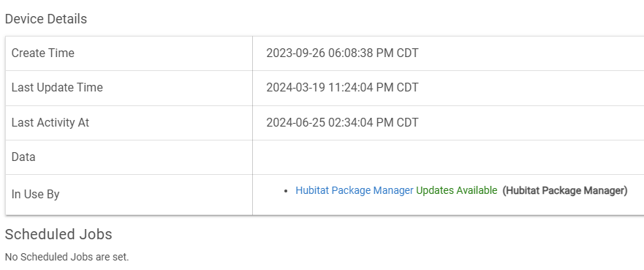Click the Create Time timestamp value

[342, 53]
